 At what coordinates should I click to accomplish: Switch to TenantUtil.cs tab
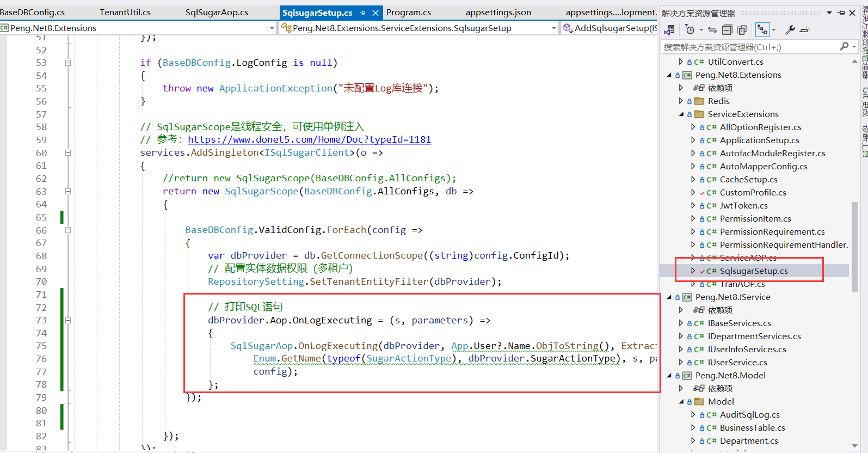pyautogui.click(x=125, y=12)
